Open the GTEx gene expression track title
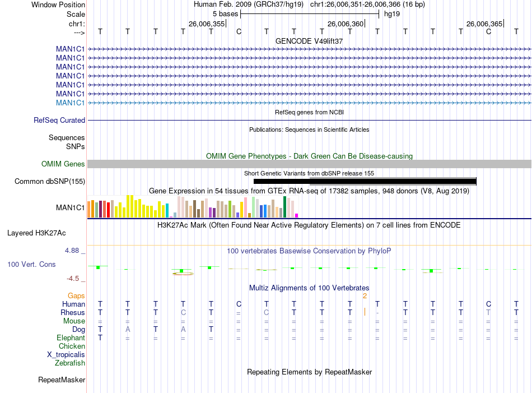Image resolution: width=532 pixels, height=393 pixels. pyautogui.click(x=309, y=191)
